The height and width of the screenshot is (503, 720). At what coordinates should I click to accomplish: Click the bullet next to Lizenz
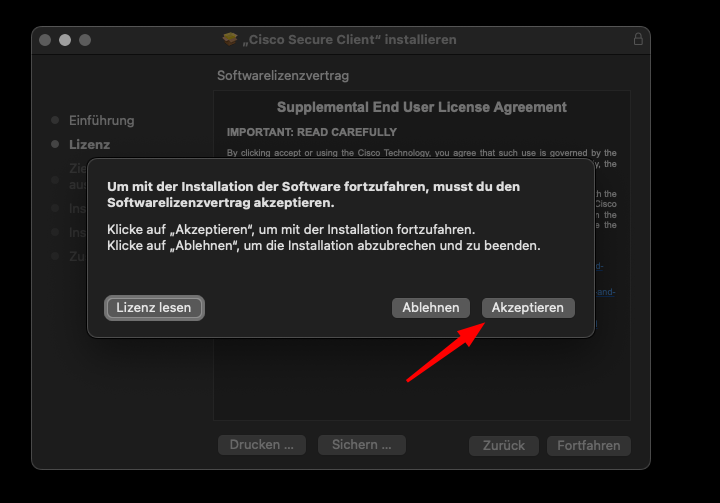click(x=55, y=144)
